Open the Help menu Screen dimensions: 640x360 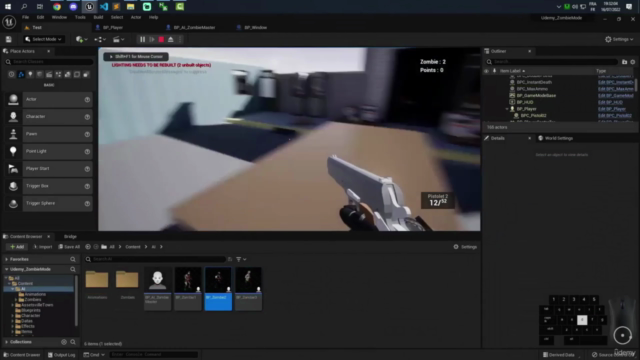tap(153, 17)
